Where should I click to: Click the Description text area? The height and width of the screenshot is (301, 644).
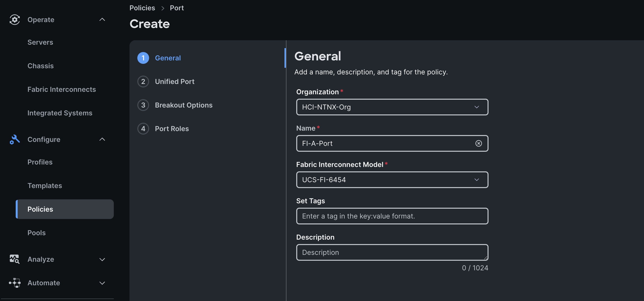[392, 252]
